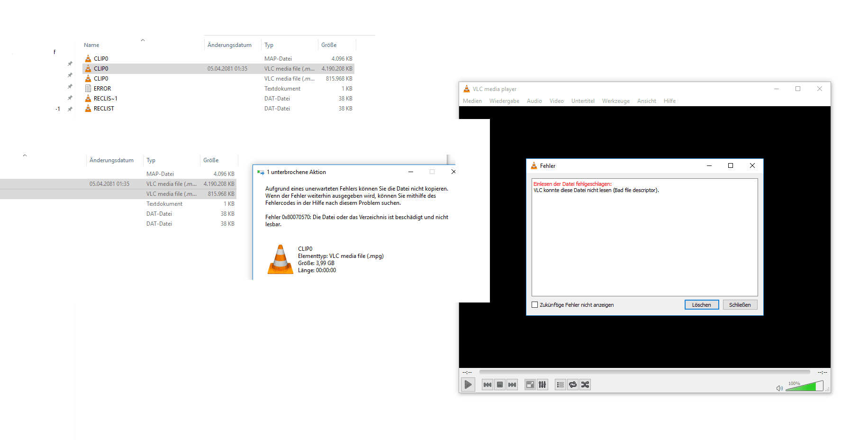This screenshot has width=868, height=440.
Task: Open the Hilfe menu
Action: click(670, 101)
